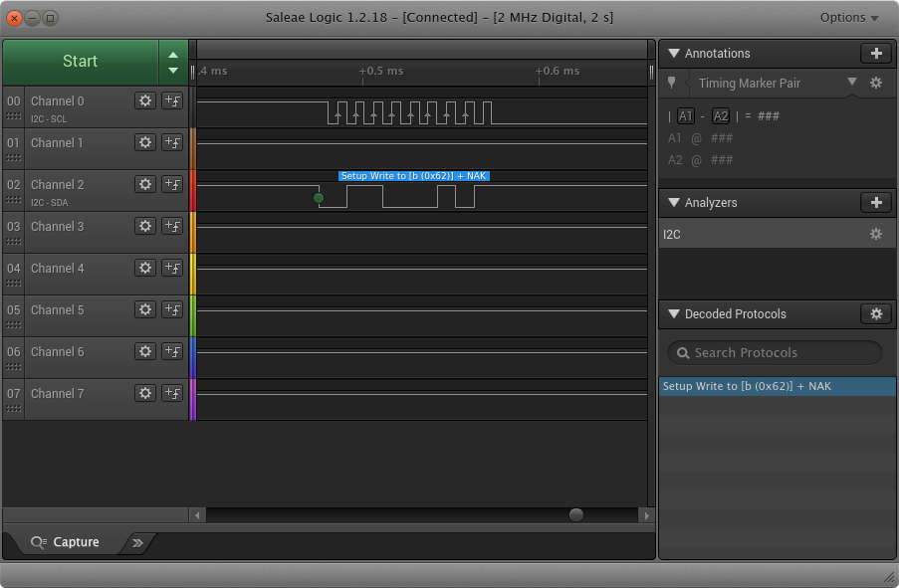
Task: Open capture settings arrows beside Start
Action: pos(173,62)
